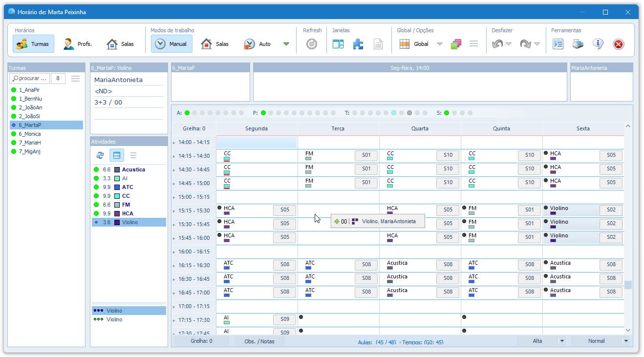
Task: Switch to Salas schedule view under Horários
Action: click(120, 44)
